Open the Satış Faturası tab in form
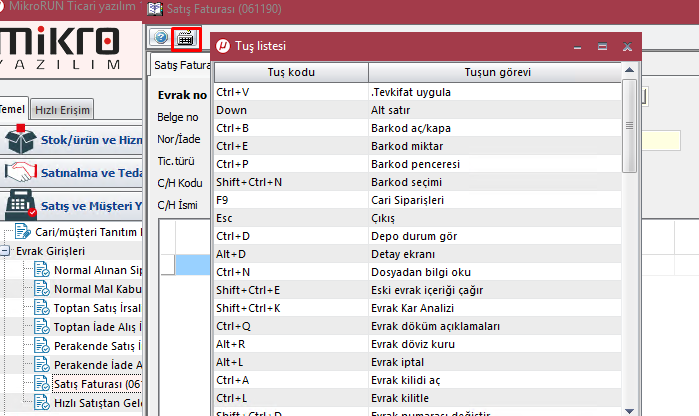Viewport: 699px width, 416px height. (180, 65)
